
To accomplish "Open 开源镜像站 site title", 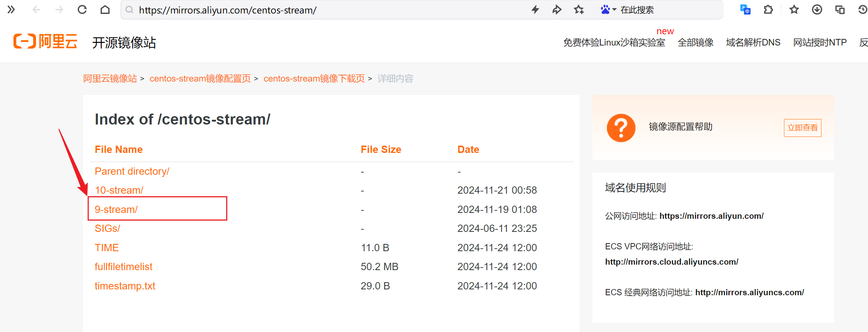I will coord(124,43).
